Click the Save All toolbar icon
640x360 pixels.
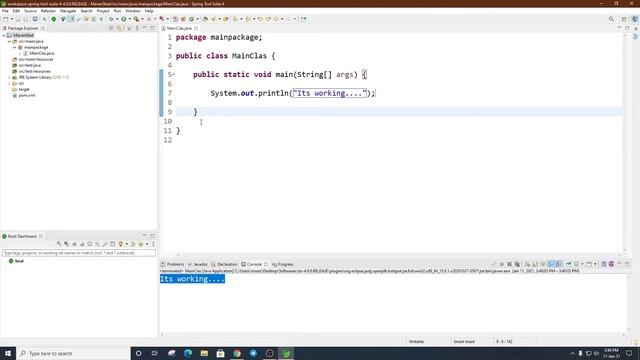tap(26, 19)
